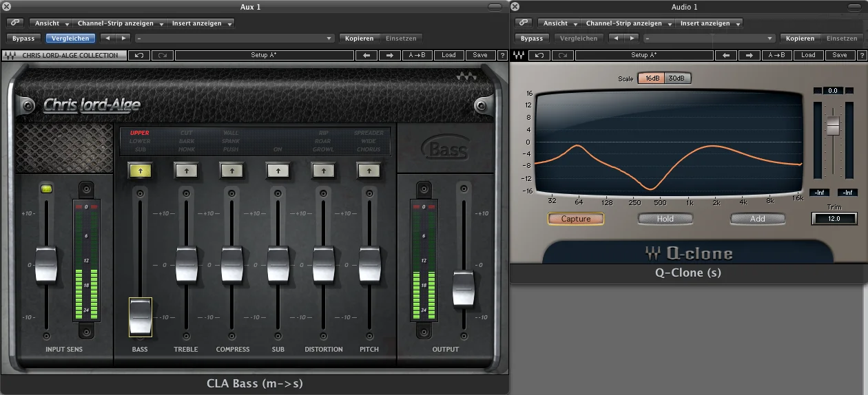Click Vergleichen button in Aux 1 window
The image size is (868, 395).
(x=71, y=39)
